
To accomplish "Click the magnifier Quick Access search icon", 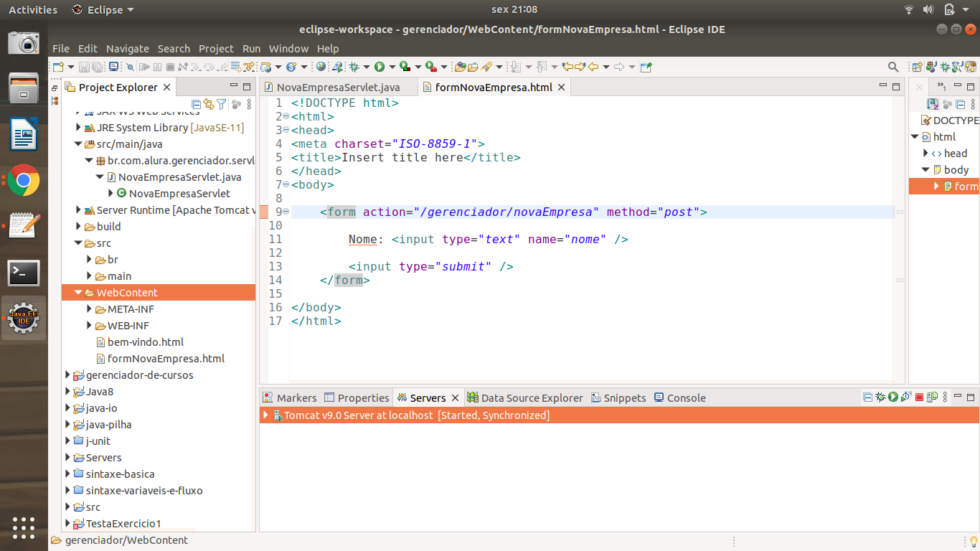I will tap(893, 67).
